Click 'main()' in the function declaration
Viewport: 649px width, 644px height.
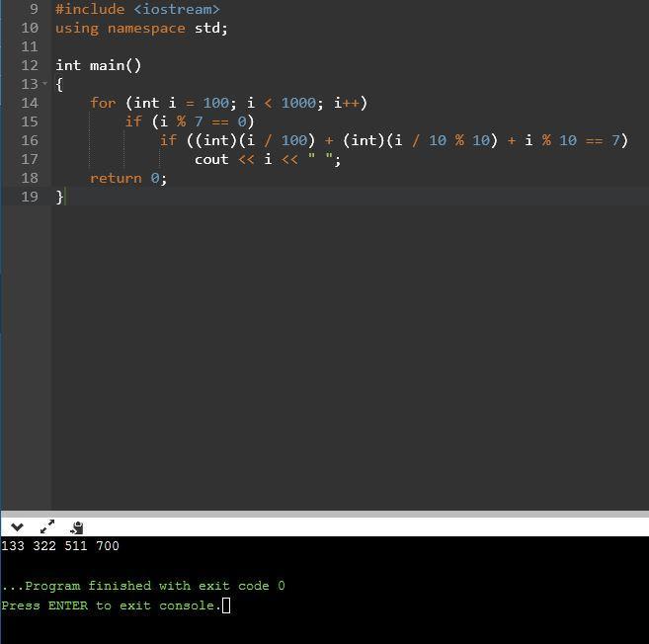(x=116, y=65)
